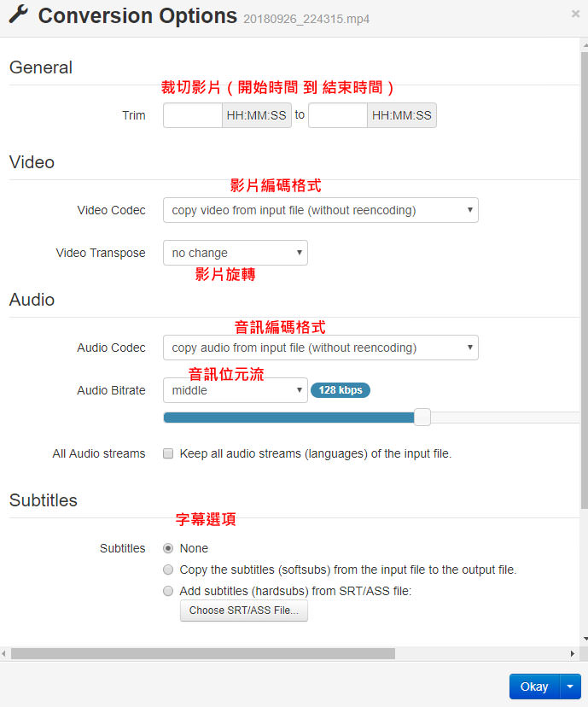588x707 pixels.
Task: Open the Audio Codec dropdown
Action: [320, 348]
